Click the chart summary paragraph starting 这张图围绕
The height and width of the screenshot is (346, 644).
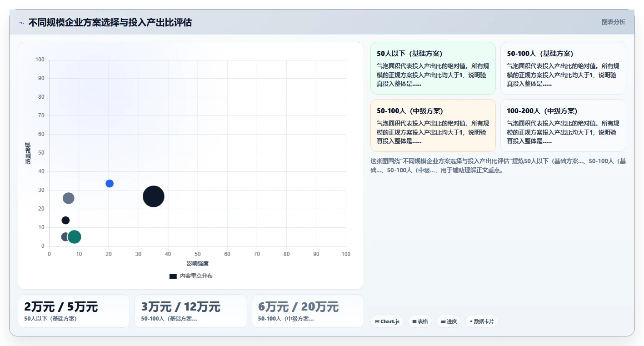pos(498,166)
